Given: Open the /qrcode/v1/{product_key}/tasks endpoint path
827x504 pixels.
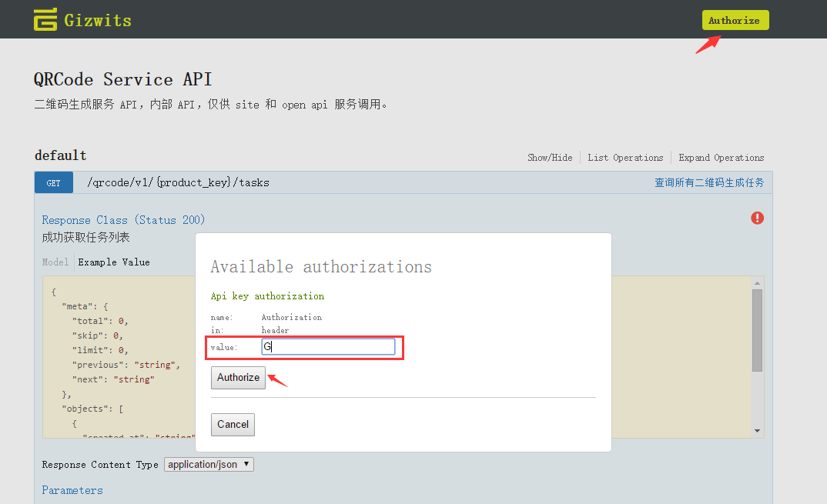Looking at the screenshot, I should point(178,182).
